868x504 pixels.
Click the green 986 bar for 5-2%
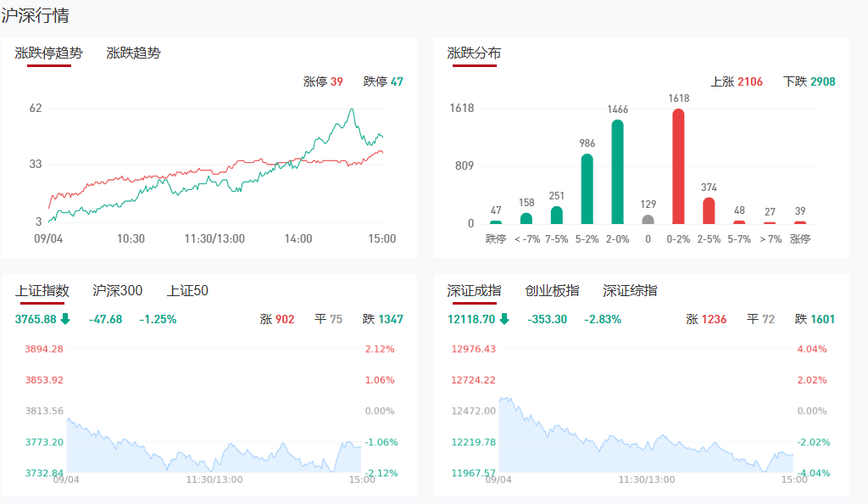pyautogui.click(x=587, y=188)
